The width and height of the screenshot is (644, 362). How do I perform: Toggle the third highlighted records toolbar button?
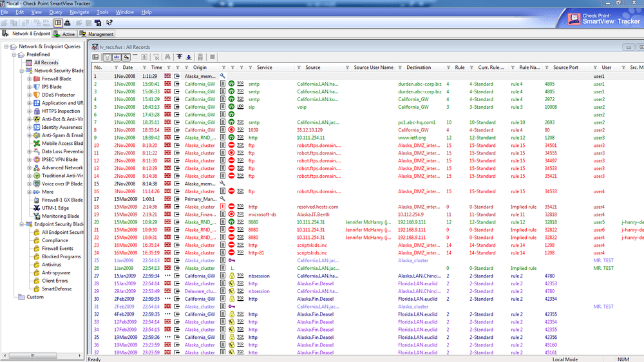click(126, 57)
